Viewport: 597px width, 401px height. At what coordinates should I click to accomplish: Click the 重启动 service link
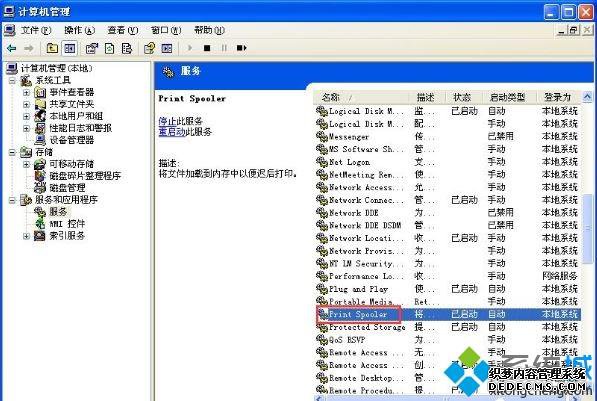172,132
